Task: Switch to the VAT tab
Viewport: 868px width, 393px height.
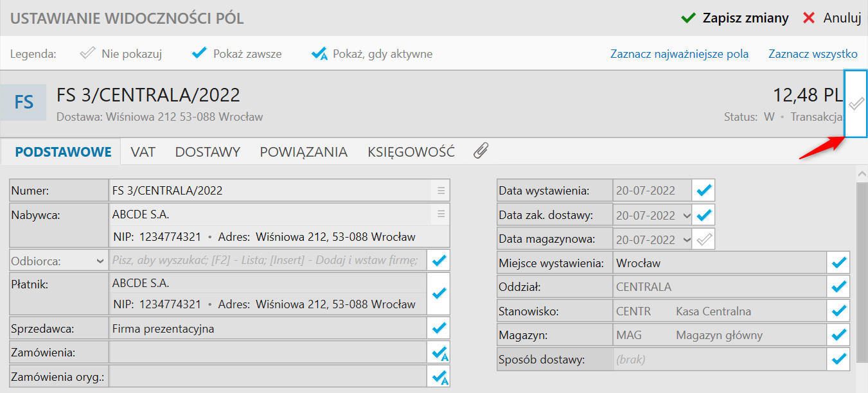Action: (143, 152)
